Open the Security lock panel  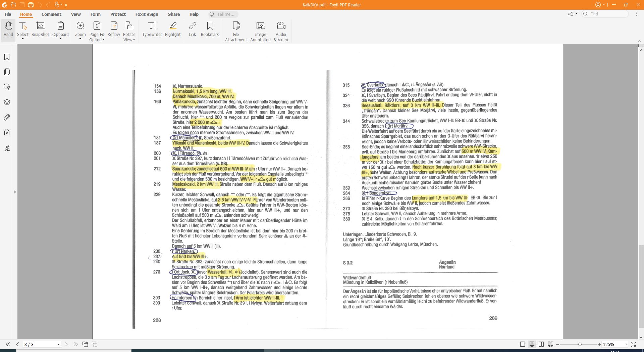click(7, 132)
